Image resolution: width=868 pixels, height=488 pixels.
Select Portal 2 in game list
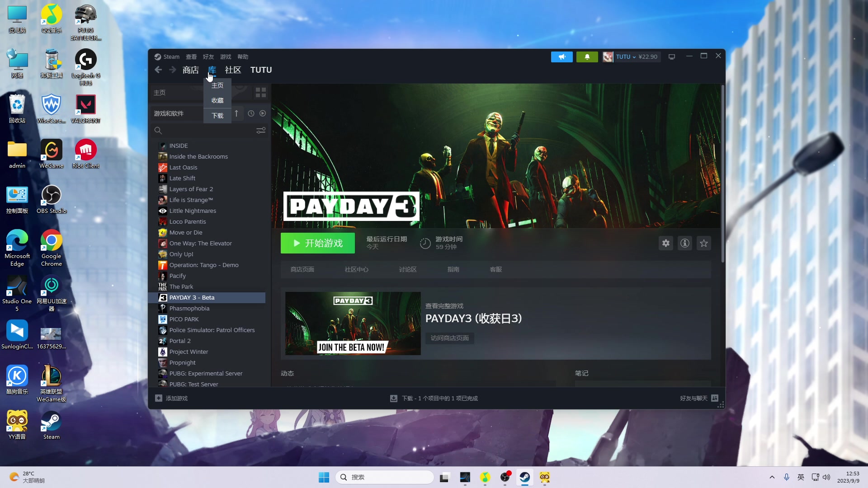(x=180, y=341)
